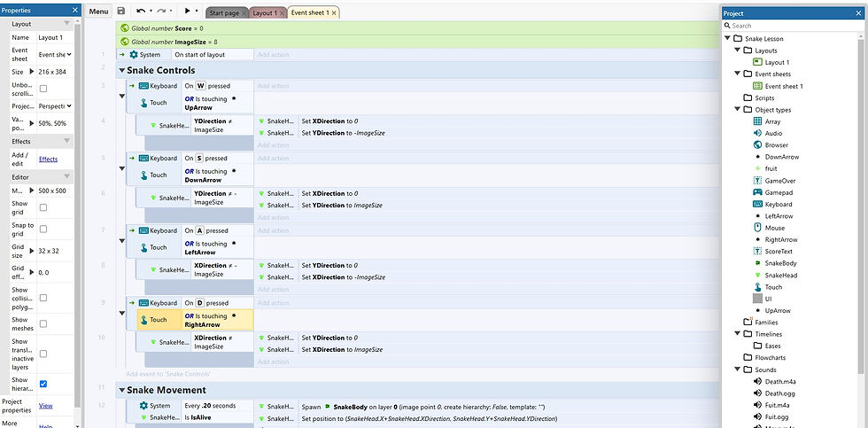This screenshot has height=428, width=868.
Task: Click the Redo arrow icon
Action: [x=161, y=11]
